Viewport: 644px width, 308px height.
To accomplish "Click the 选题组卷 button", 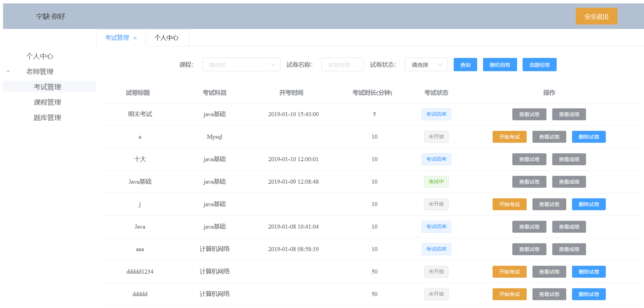I will click(x=539, y=64).
